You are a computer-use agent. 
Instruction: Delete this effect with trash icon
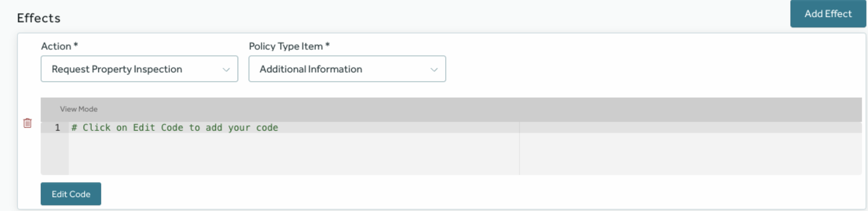(27, 123)
